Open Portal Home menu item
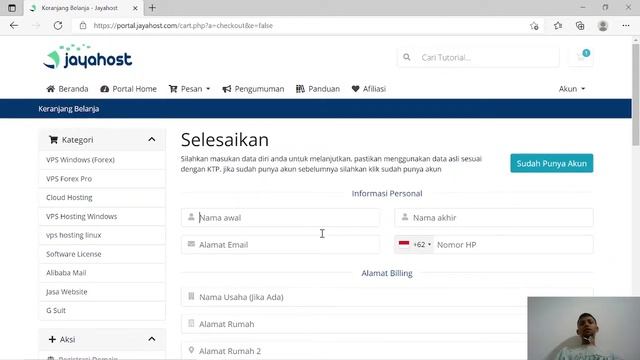The image size is (640, 360). tap(128, 89)
